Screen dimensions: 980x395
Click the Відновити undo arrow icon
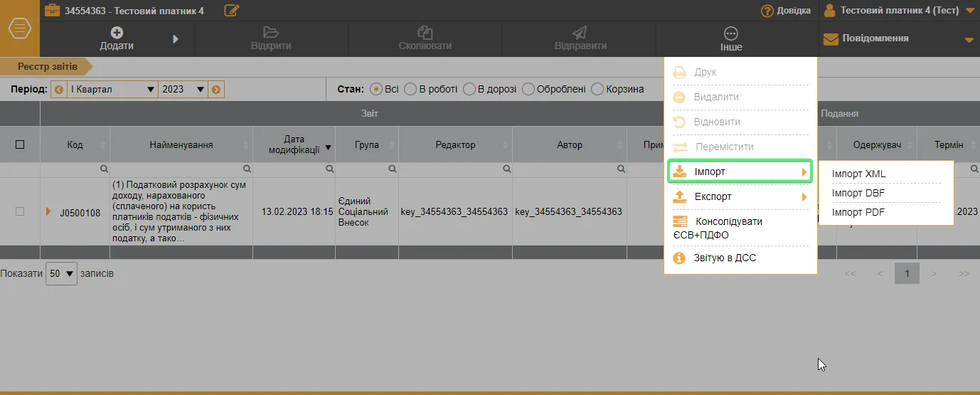679,122
